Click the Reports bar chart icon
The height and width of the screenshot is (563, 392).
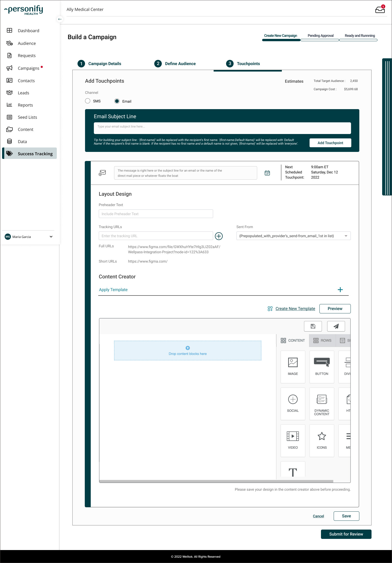[x=10, y=105]
